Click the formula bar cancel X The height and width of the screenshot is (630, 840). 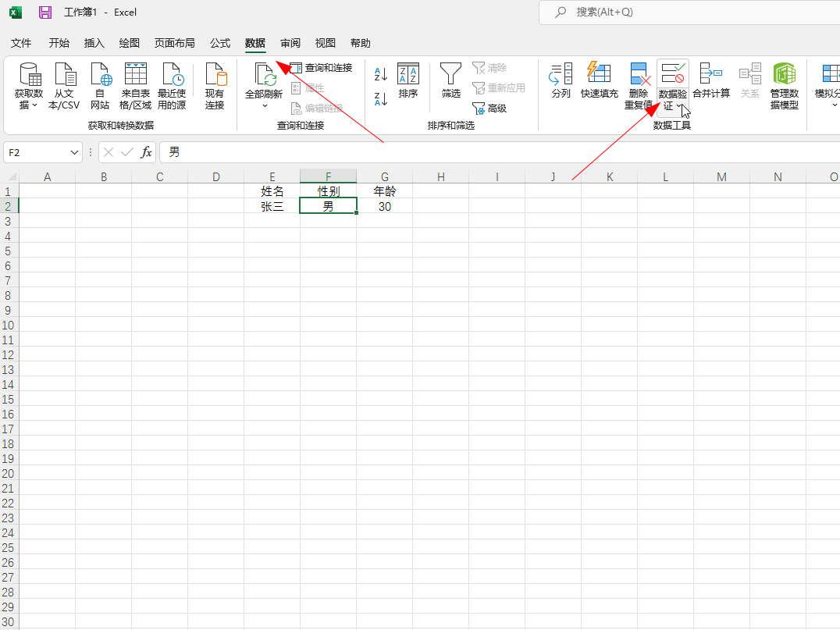pos(109,153)
